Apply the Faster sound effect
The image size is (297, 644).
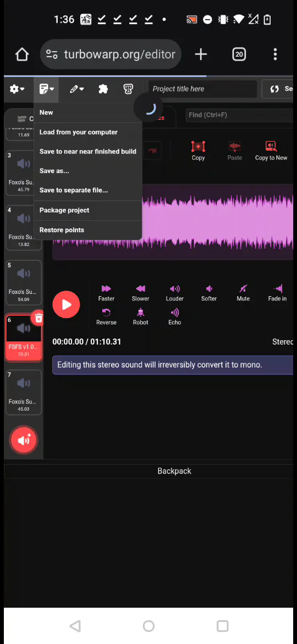[106, 293]
